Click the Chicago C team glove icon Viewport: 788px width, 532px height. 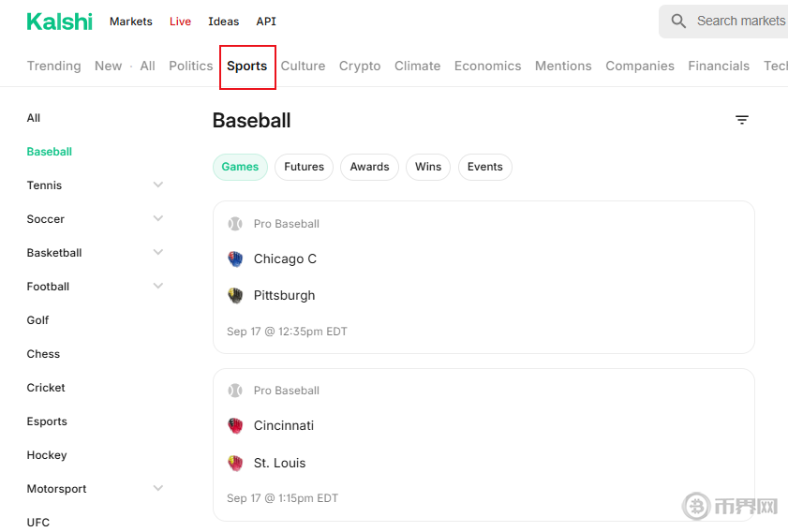(x=235, y=259)
